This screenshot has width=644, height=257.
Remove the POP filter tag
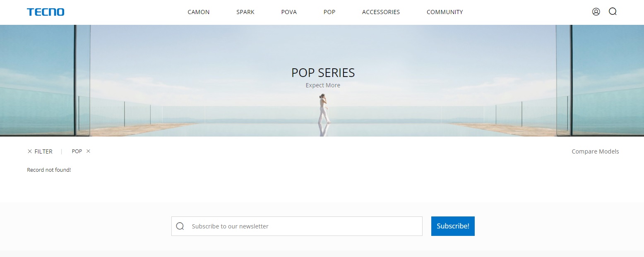pyautogui.click(x=88, y=151)
